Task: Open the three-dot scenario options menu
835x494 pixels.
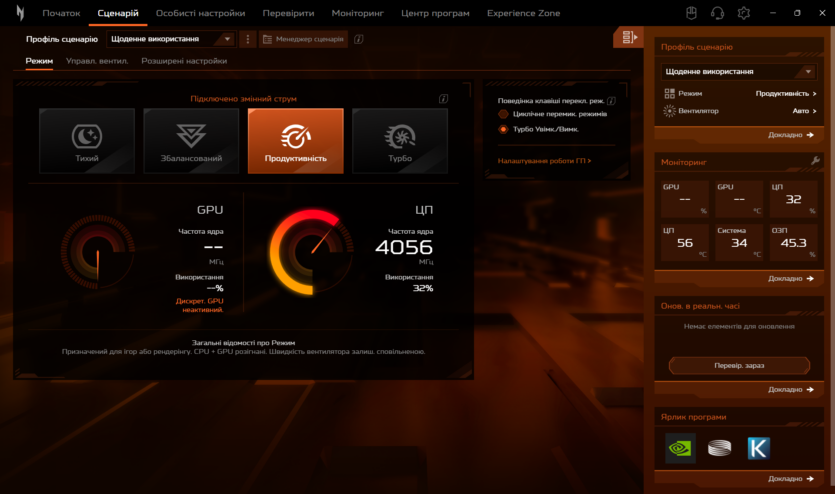Action: [247, 39]
